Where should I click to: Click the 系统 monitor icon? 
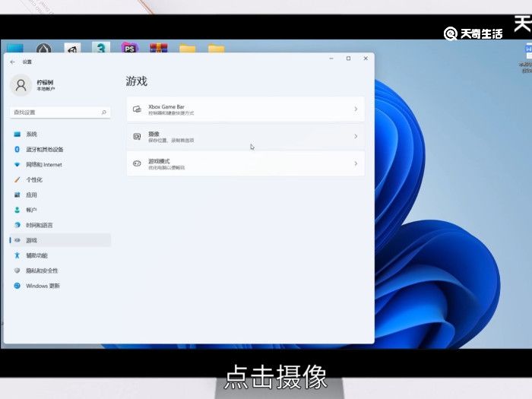pyautogui.click(x=17, y=135)
